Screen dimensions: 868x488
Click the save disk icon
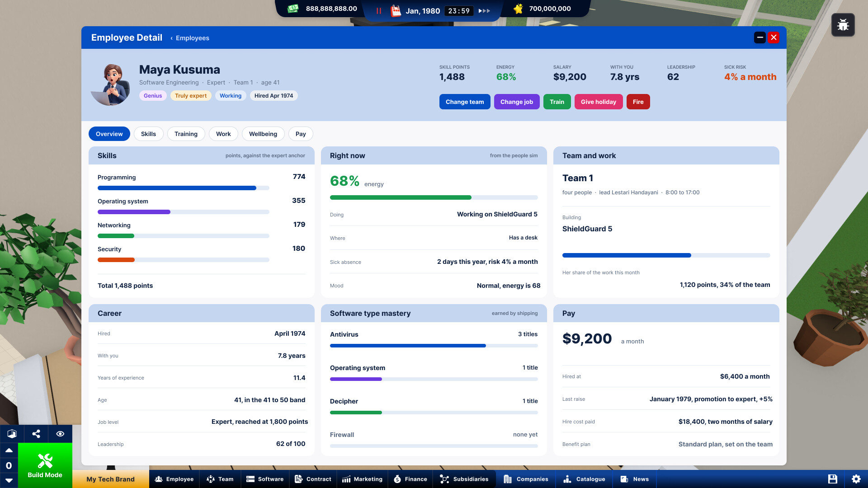click(833, 479)
